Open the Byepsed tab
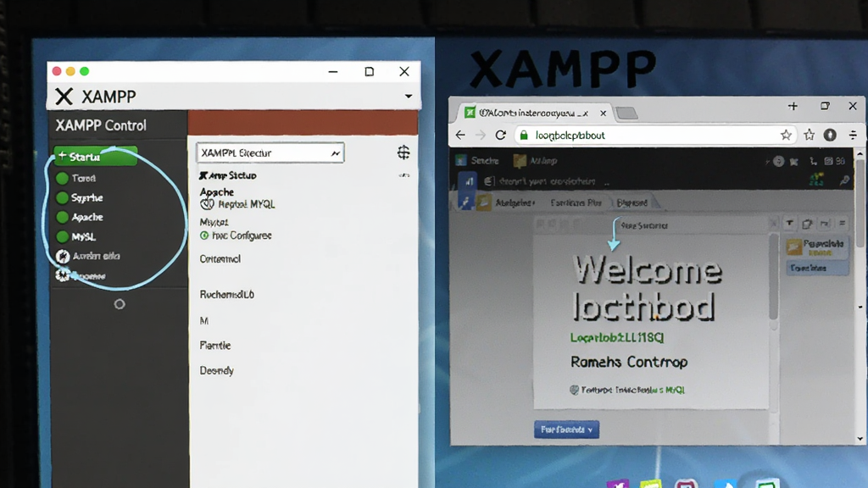 pyautogui.click(x=632, y=203)
